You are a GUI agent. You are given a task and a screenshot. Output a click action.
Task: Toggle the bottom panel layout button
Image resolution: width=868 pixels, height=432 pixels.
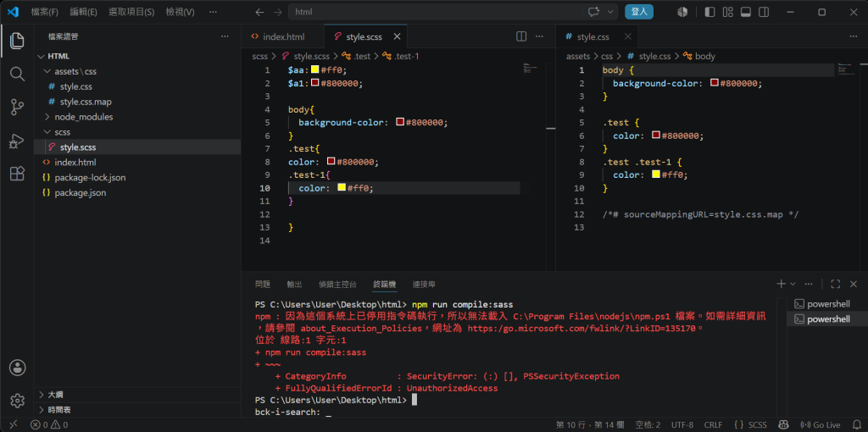click(x=745, y=12)
